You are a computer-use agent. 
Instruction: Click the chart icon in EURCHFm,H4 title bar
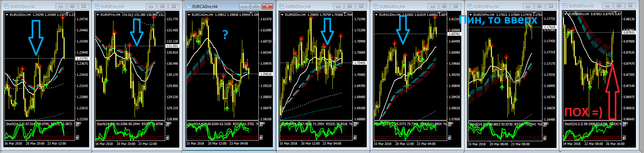tap(470, 6)
